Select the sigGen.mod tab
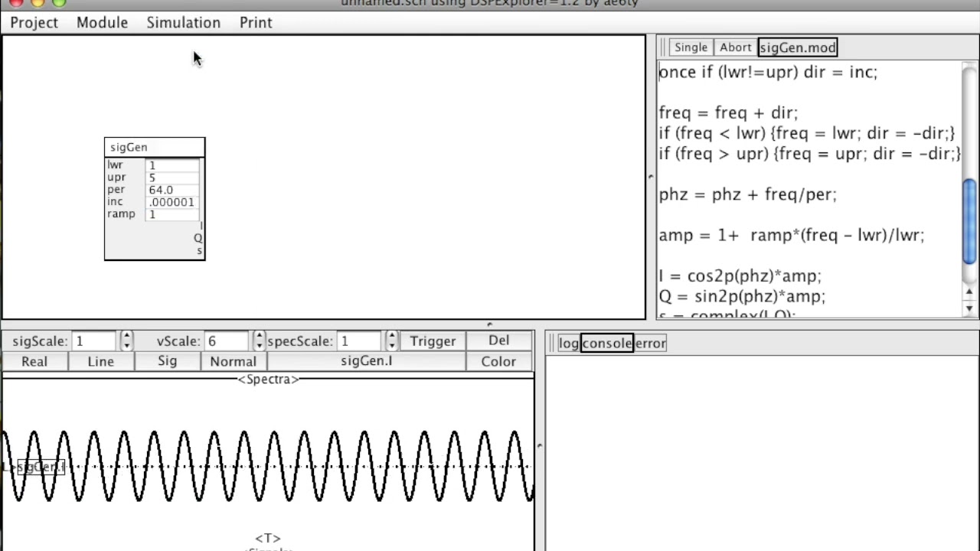This screenshot has width=980, height=551. pos(798,47)
